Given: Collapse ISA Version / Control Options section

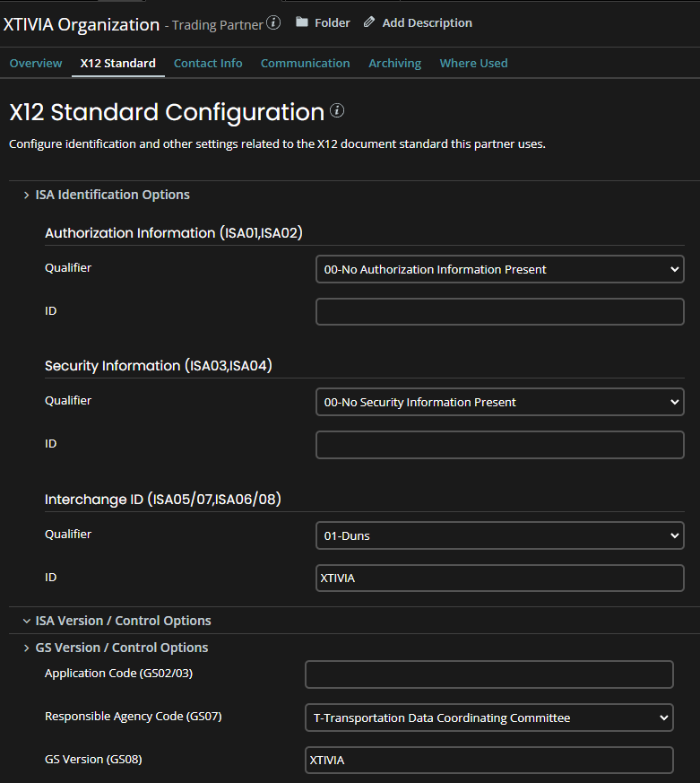Looking at the screenshot, I should pos(26,621).
